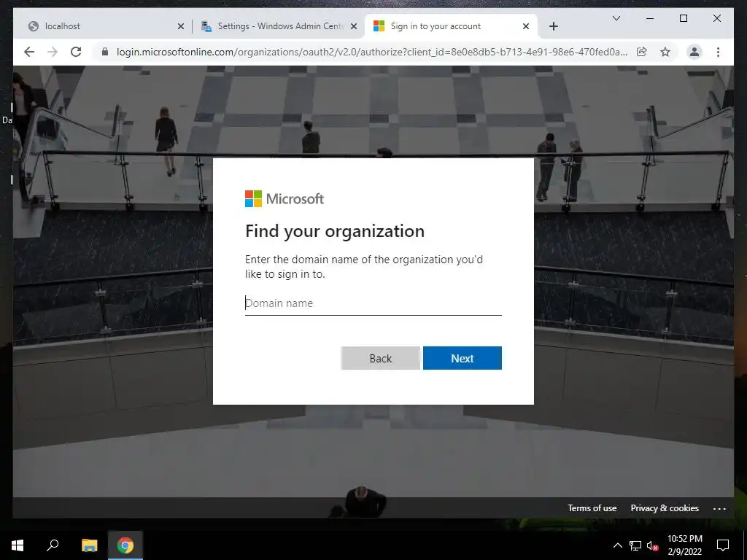Click the Domain name input field
Screen dimensions: 747x560
[373, 303]
